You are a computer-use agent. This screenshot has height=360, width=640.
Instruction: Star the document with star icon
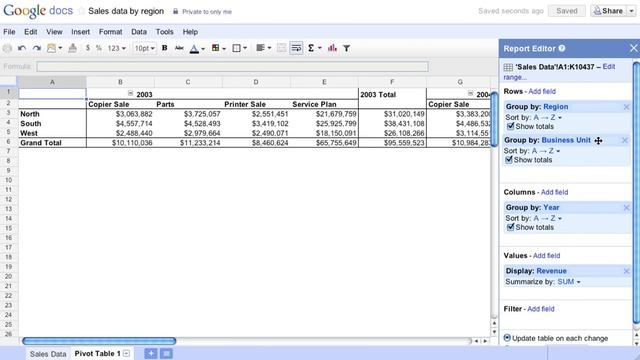coord(81,11)
